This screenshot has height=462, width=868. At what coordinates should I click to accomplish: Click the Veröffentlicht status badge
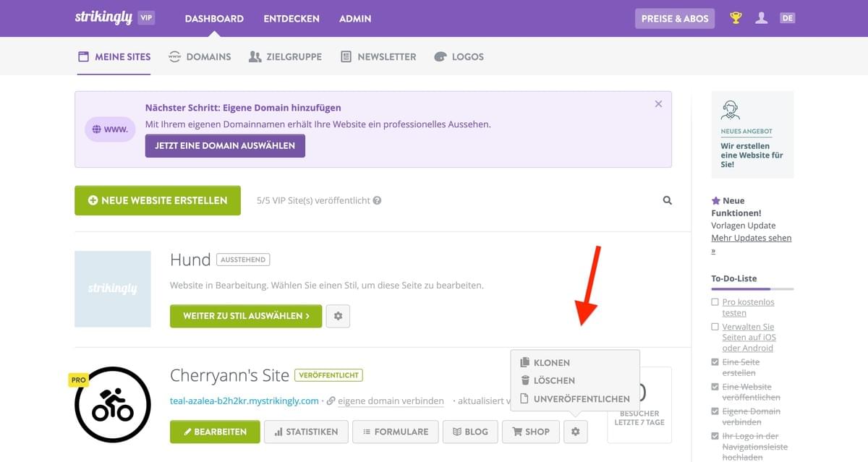coord(329,375)
